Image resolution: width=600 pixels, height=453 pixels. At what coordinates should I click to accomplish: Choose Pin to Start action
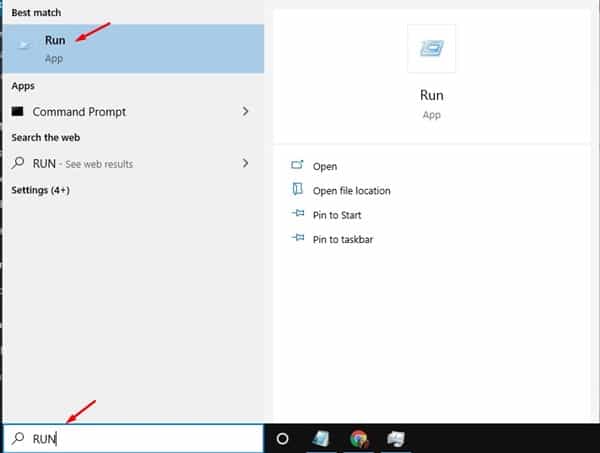click(337, 215)
